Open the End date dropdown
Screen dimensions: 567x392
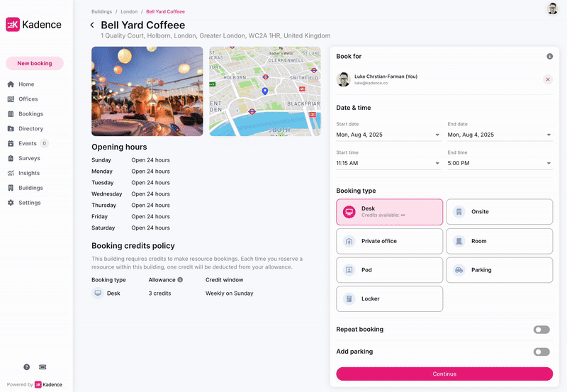(x=500, y=135)
